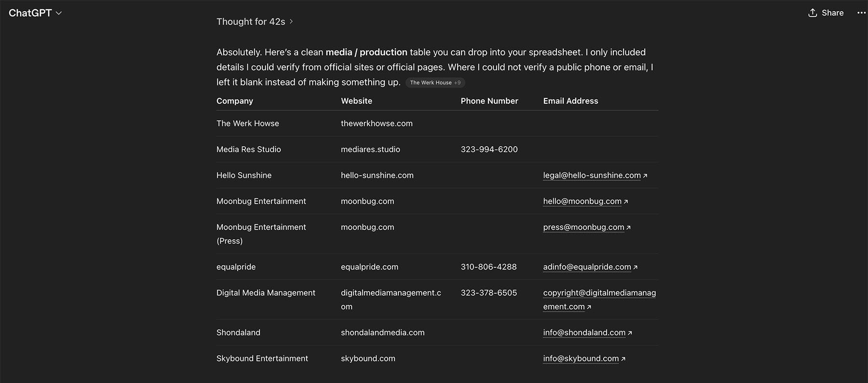Screen dimensions: 868x383
Task: Click the arrow icon beside info@shondaland.com
Action: point(630,333)
